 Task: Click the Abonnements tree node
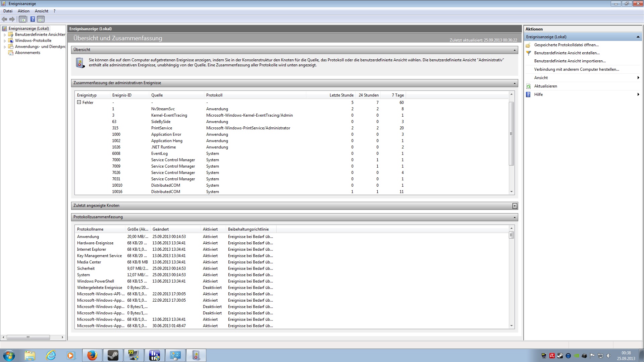coord(28,53)
